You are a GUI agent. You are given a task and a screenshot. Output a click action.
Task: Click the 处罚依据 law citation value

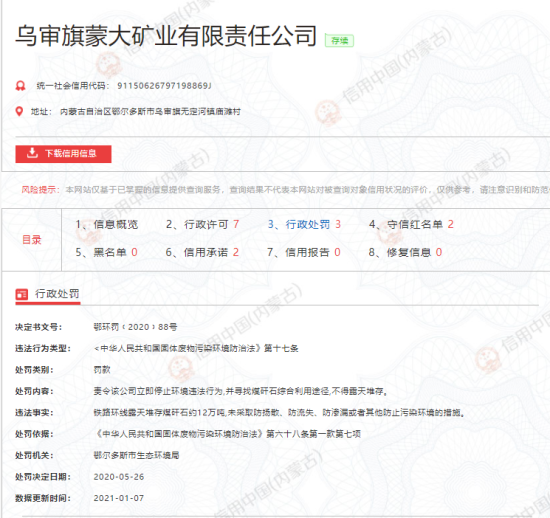(x=227, y=434)
